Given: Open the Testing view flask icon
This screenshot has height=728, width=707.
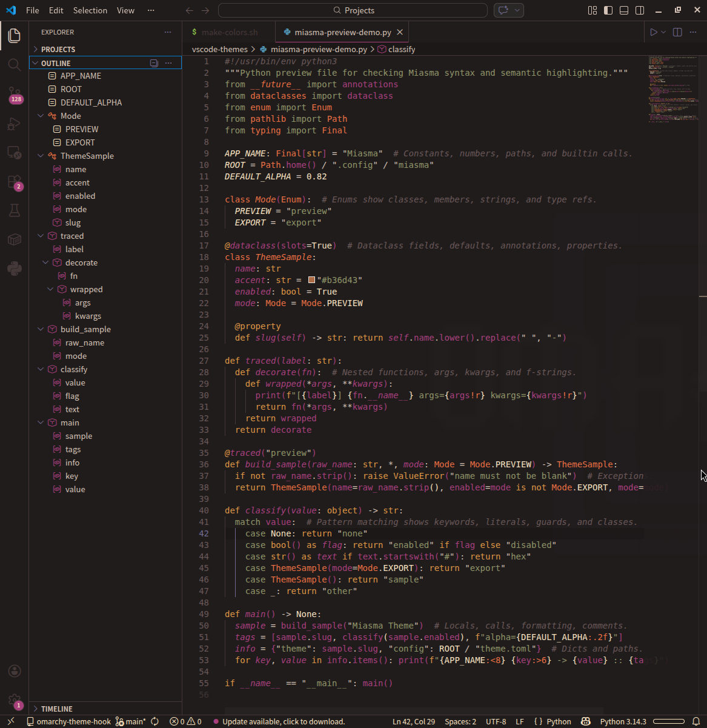Looking at the screenshot, I should click(x=14, y=210).
